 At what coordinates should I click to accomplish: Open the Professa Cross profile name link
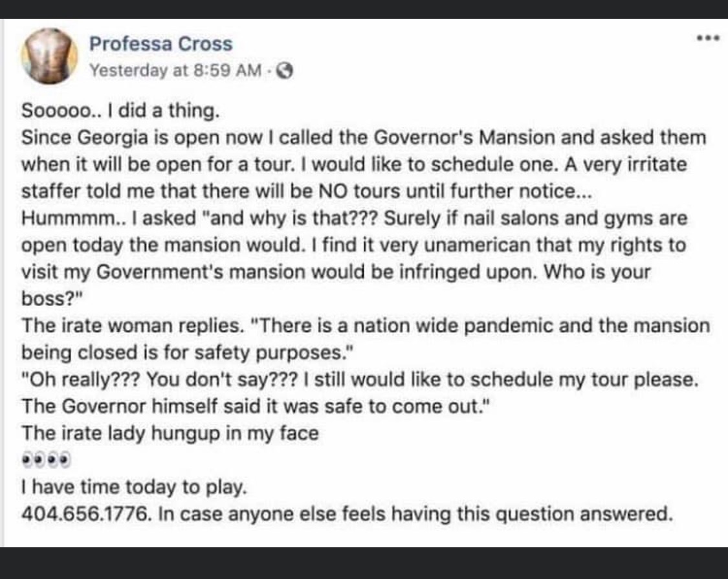coord(160,44)
